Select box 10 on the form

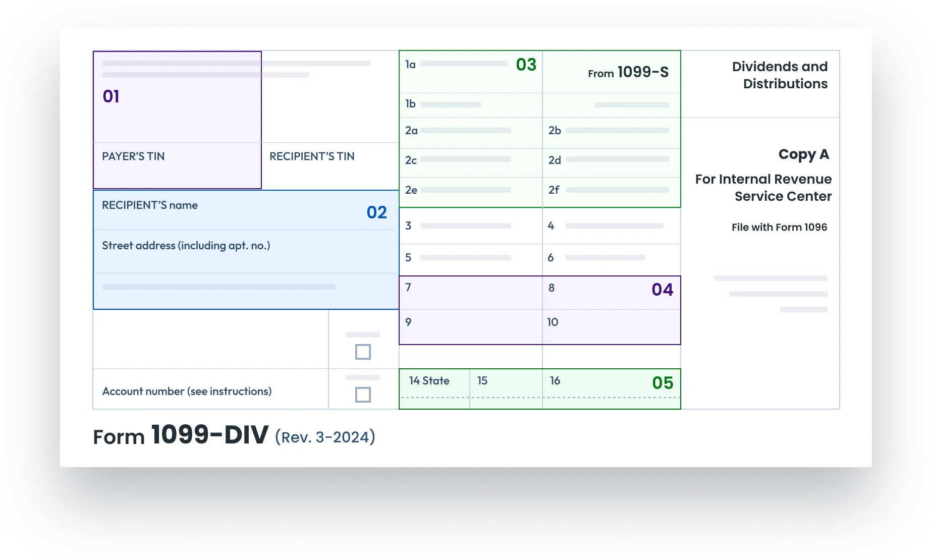(611, 327)
